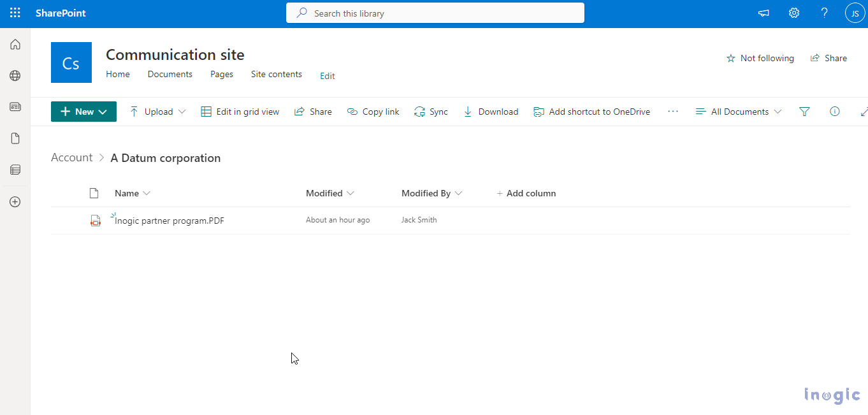Click the Search this library field

click(x=435, y=13)
